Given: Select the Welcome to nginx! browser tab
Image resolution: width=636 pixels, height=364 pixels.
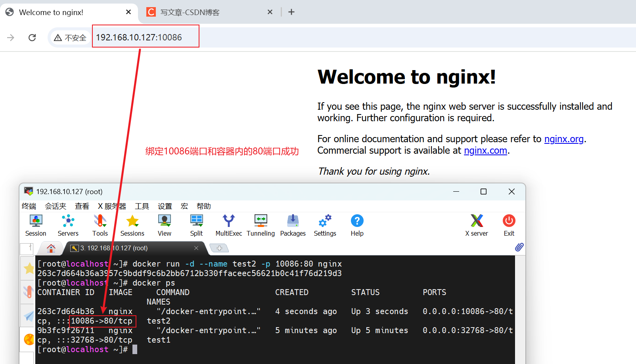Looking at the screenshot, I should pos(68,12).
